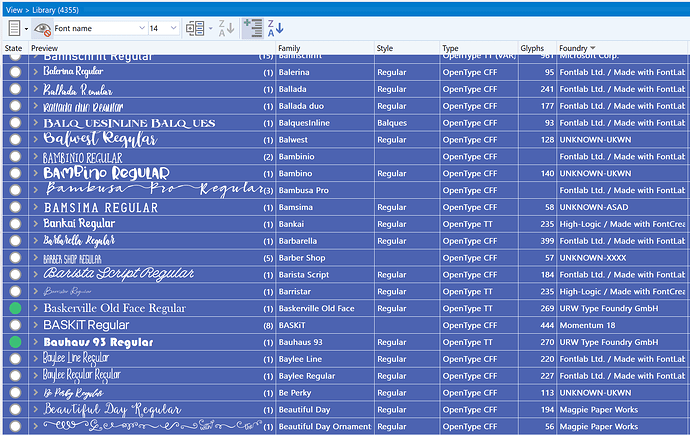Screen dimensions: 690x435
Task: Sort by the State column header
Action: pyautogui.click(x=14, y=48)
